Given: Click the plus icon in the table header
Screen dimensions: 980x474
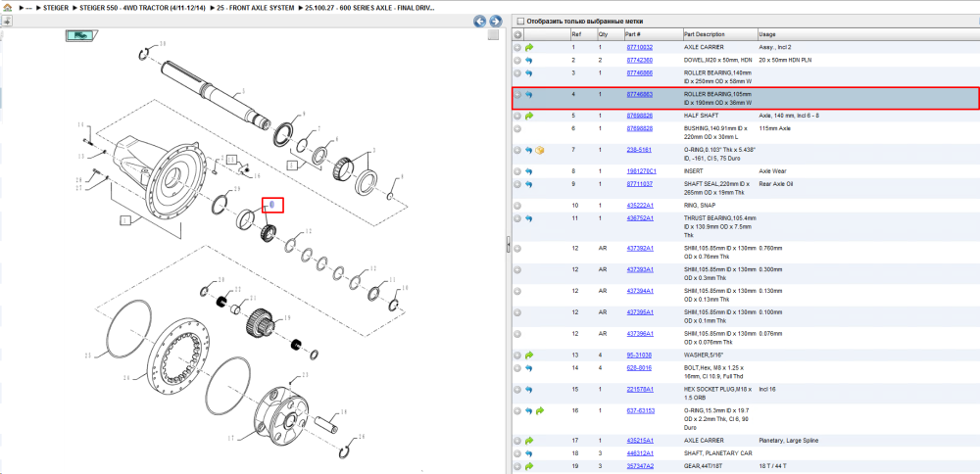Looking at the screenshot, I should (518, 33).
